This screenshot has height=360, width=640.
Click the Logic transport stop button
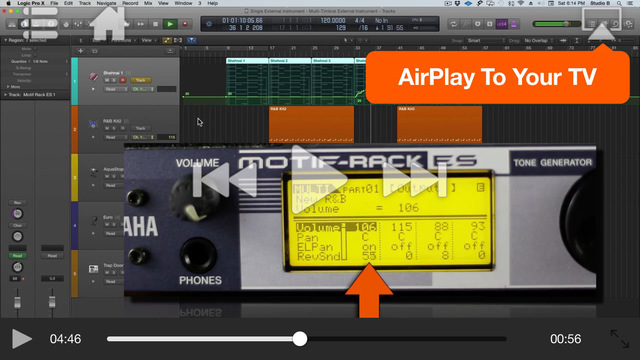tap(155, 24)
